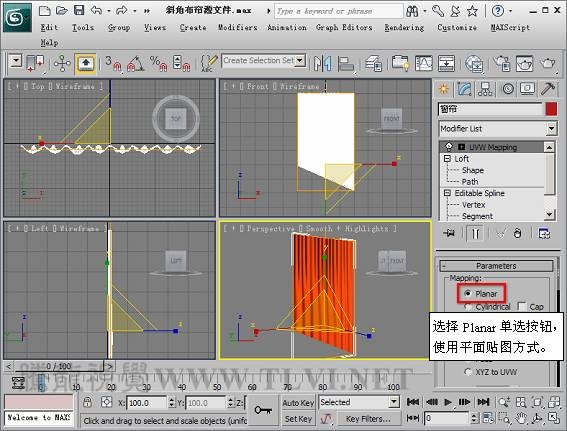Go to the start frame
This screenshot has width=567, height=431.
point(413,402)
